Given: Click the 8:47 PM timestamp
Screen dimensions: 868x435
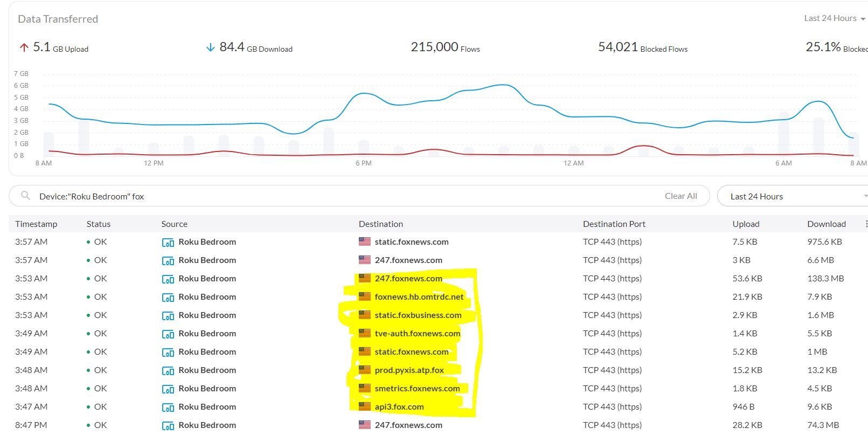Looking at the screenshot, I should tap(31, 425).
